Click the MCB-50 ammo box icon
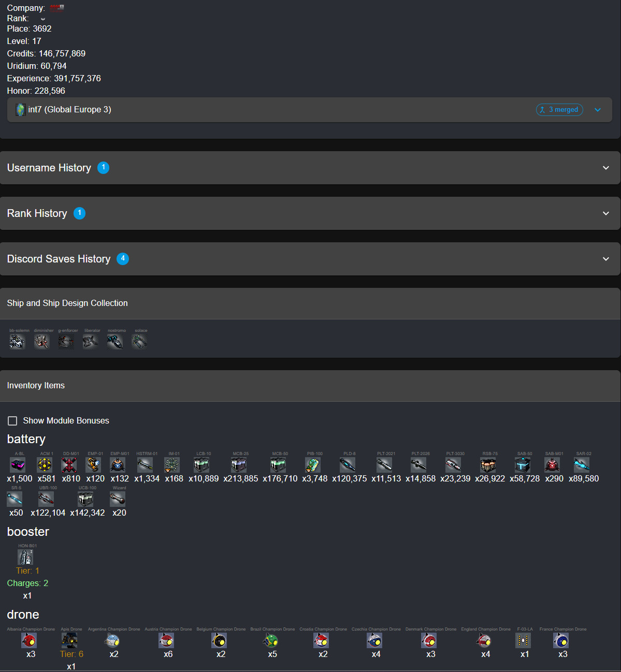The height and width of the screenshot is (672, 621). pyautogui.click(x=278, y=465)
